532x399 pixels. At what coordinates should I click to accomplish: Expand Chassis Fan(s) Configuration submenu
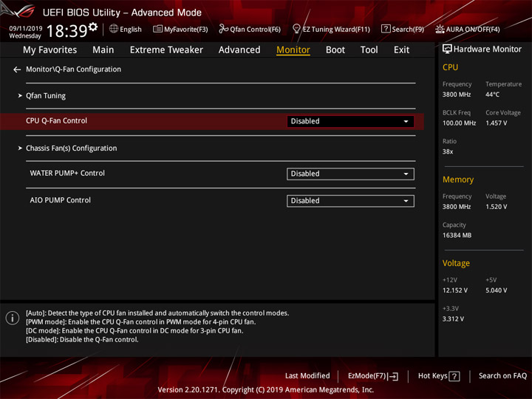point(71,149)
